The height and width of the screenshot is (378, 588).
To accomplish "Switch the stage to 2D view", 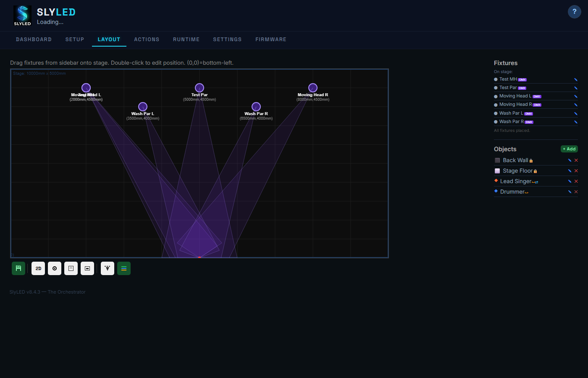I will [38, 268].
